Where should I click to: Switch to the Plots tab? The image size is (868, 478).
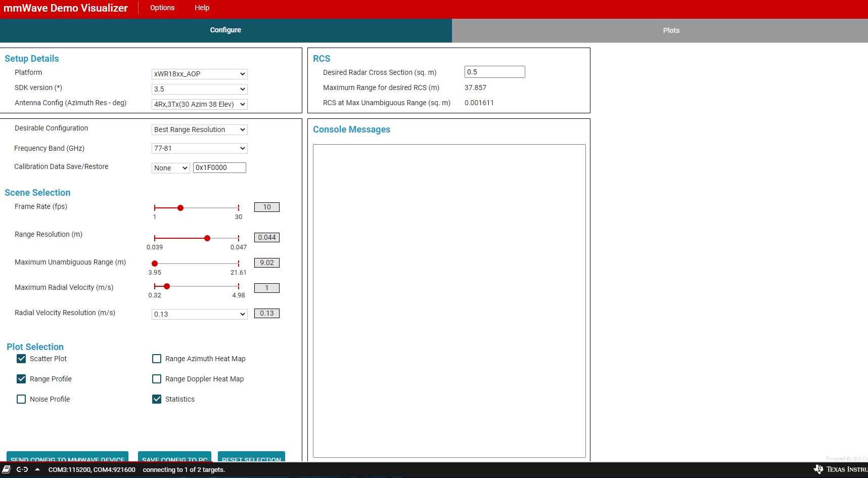[660, 30]
